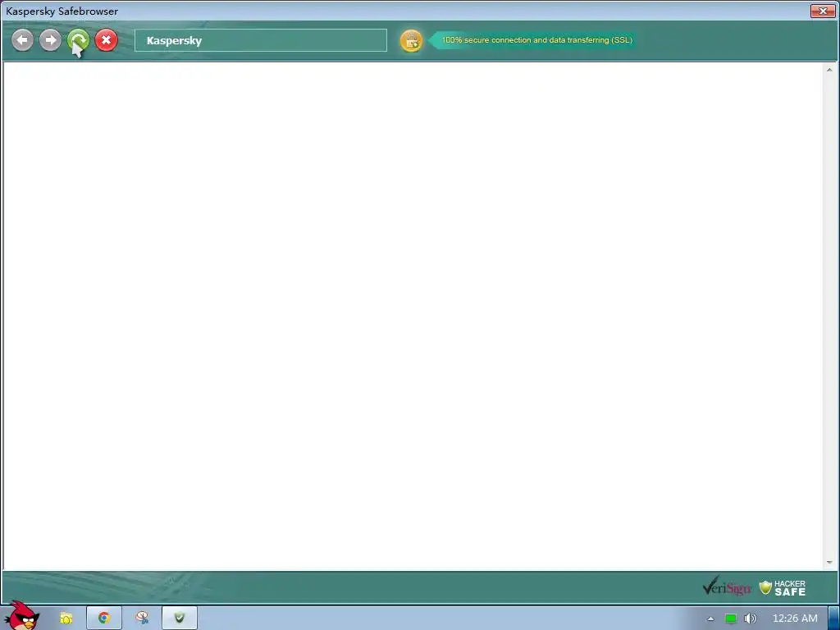The image size is (840, 630).
Task: Go back with the left arrow button
Action: 22,40
